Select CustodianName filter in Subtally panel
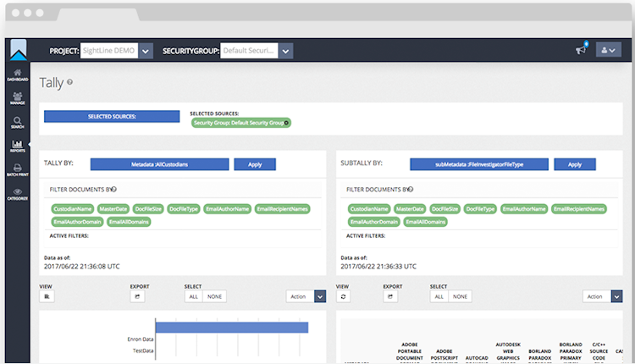Screen dimensions: 635x364 (369, 209)
